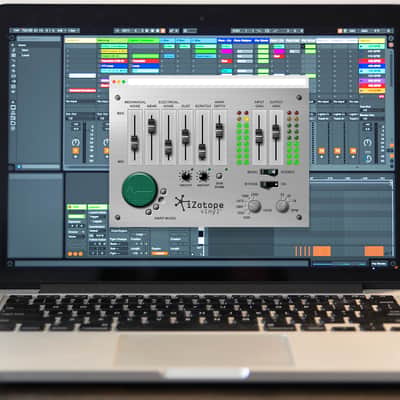The width and height of the screenshot is (400, 400).
Task: Launch the purple scene in the Master column
Action: (x=372, y=81)
